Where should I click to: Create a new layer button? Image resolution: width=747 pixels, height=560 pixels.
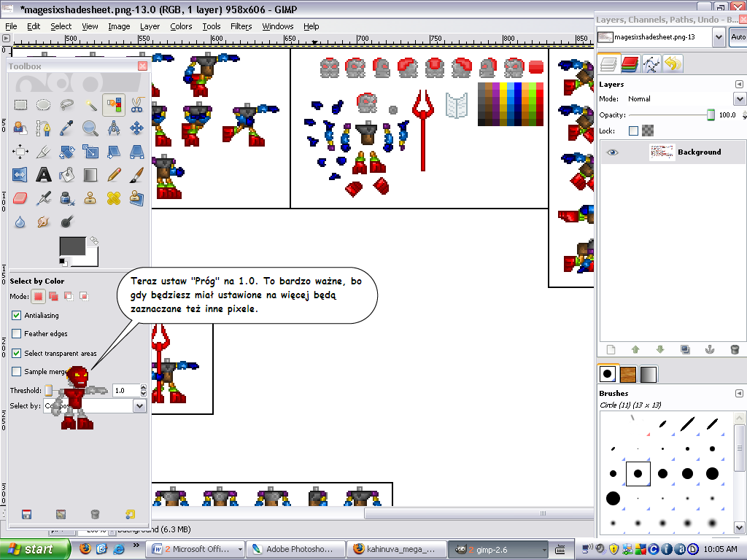pyautogui.click(x=611, y=350)
